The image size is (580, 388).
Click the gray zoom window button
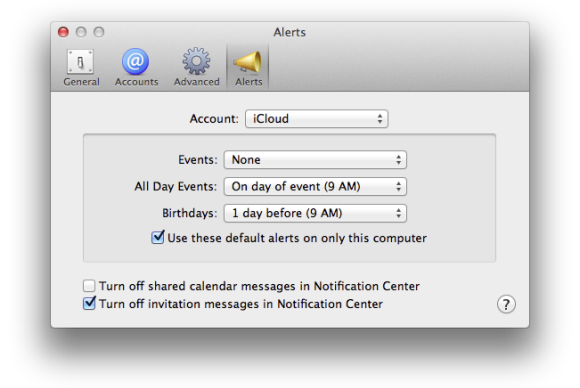coord(99,32)
